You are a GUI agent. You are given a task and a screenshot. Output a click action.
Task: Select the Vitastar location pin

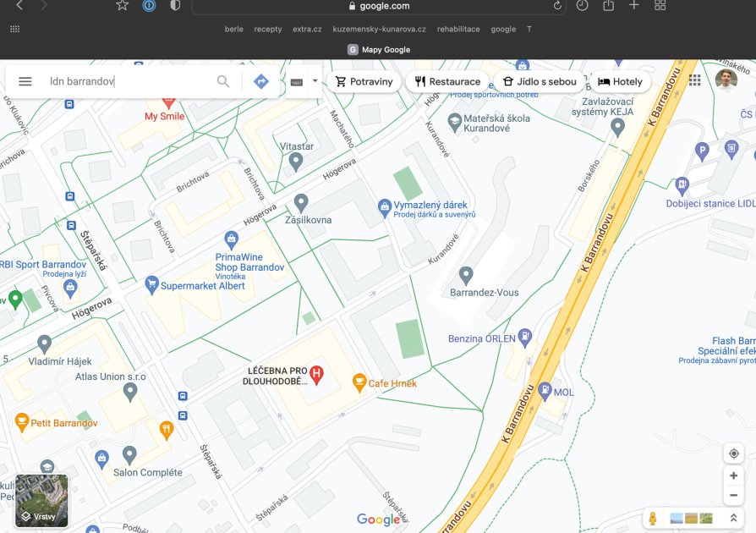296,162
